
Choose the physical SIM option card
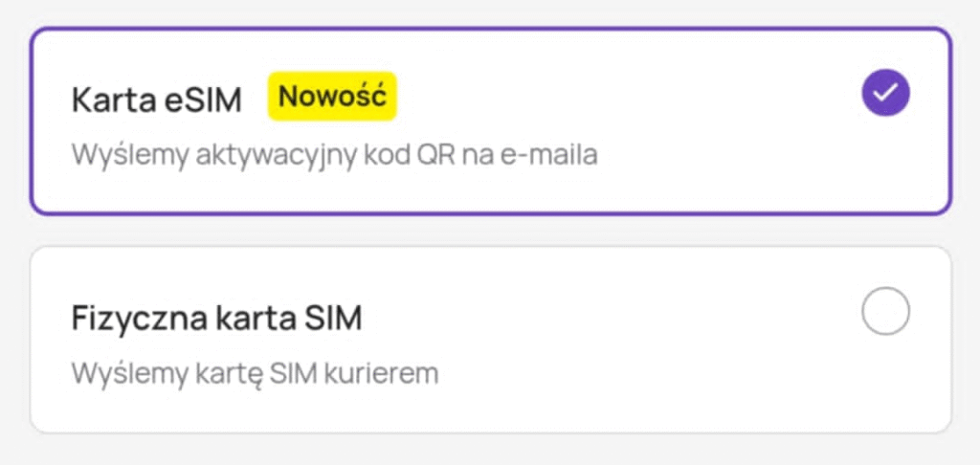point(490,340)
